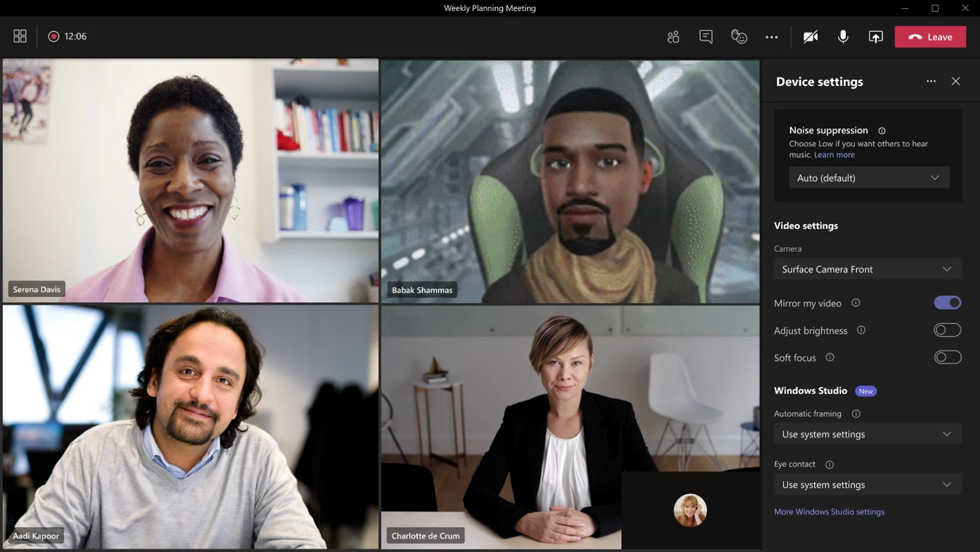Disable Mirror my video
This screenshot has width=980, height=552.
click(x=947, y=302)
